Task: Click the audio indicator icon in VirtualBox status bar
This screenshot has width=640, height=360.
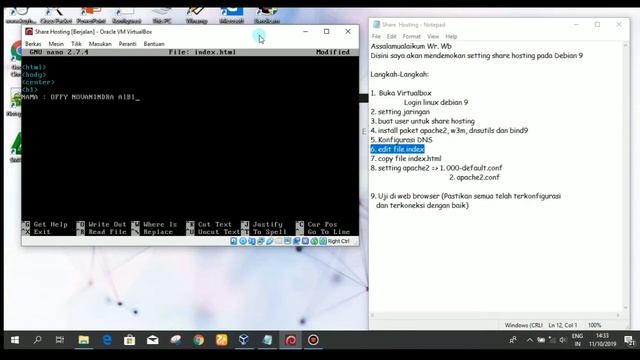Action: pyautogui.click(x=252, y=241)
